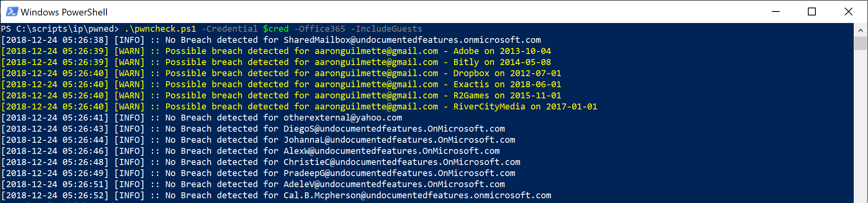
Task: Click the scrollbar up arrow
Action: click(x=860, y=30)
